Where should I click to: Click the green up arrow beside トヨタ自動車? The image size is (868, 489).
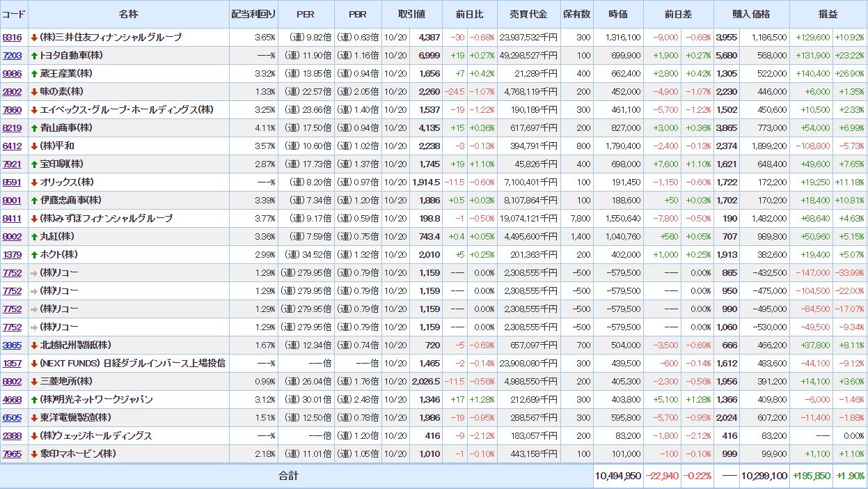coord(33,56)
